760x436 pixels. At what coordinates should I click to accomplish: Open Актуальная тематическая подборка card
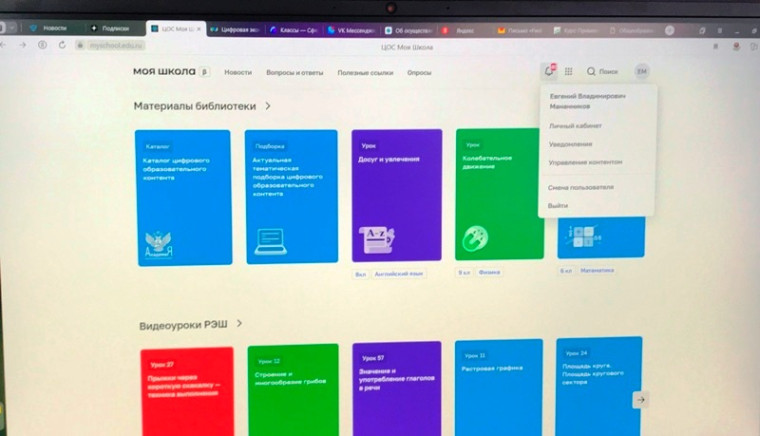point(292,196)
